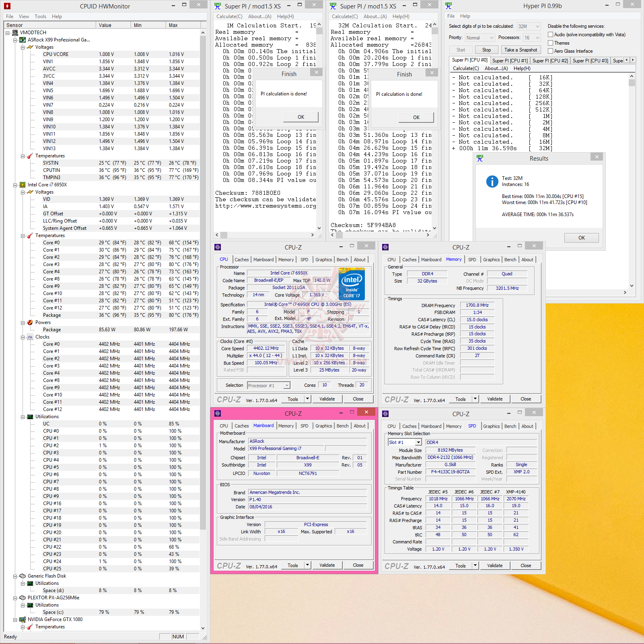Click the HWMonitor Max column header

[x=183, y=25]
